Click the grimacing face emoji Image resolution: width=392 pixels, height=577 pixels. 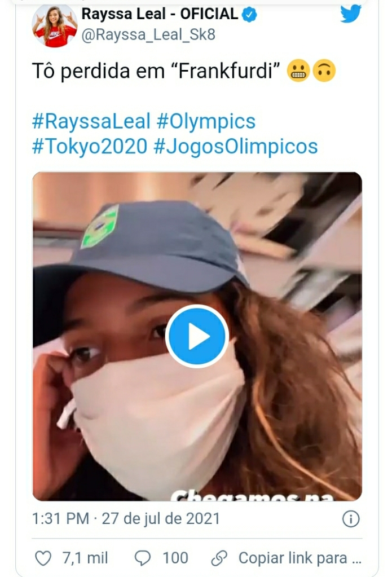pyautogui.click(x=298, y=72)
